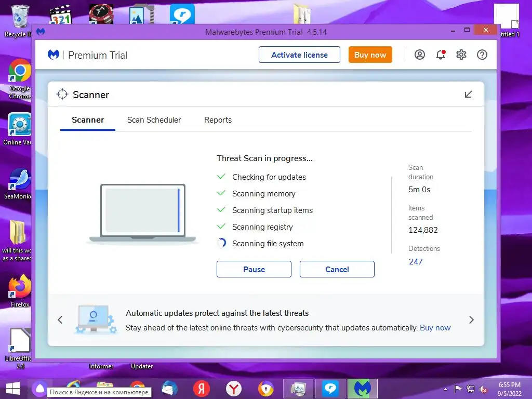Select the Untitled 1 desktop file
532x399 pixels.
point(507,20)
